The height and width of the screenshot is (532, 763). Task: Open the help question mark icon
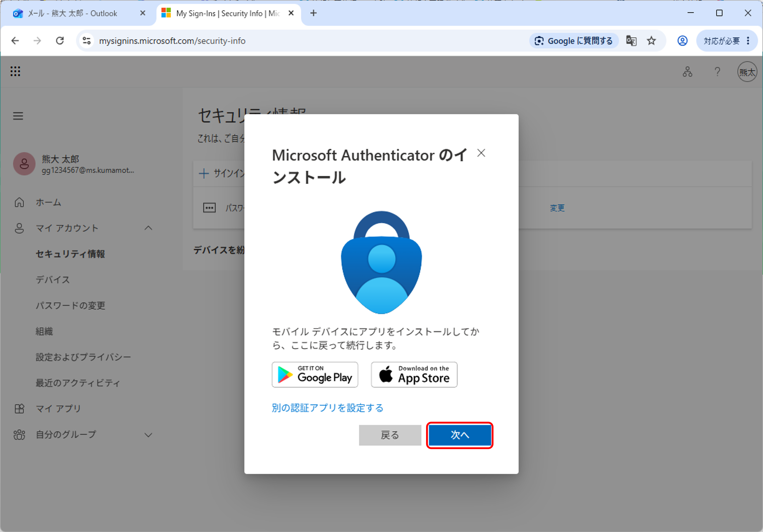718,72
